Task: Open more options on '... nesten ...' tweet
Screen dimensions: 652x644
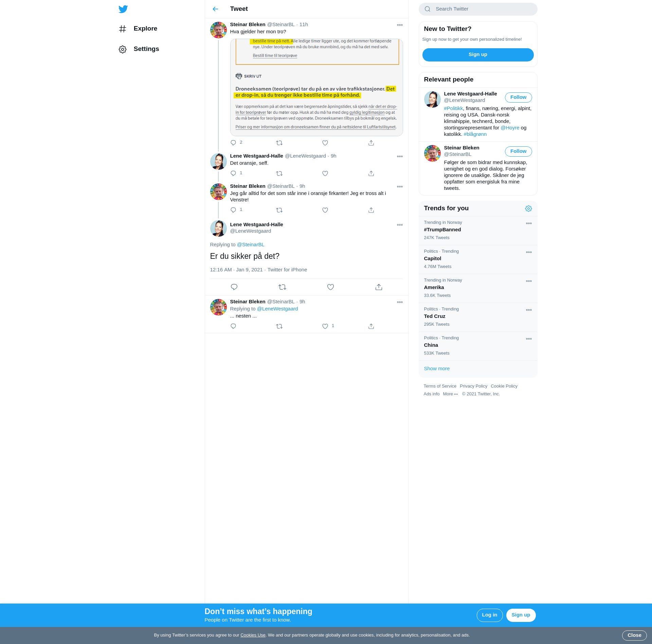Action: tap(400, 302)
